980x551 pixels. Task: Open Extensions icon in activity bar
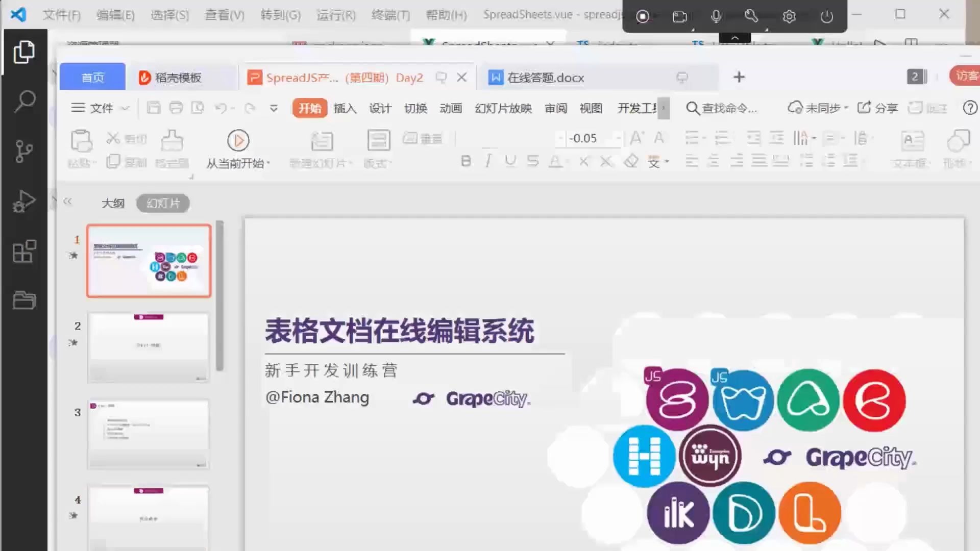(24, 251)
